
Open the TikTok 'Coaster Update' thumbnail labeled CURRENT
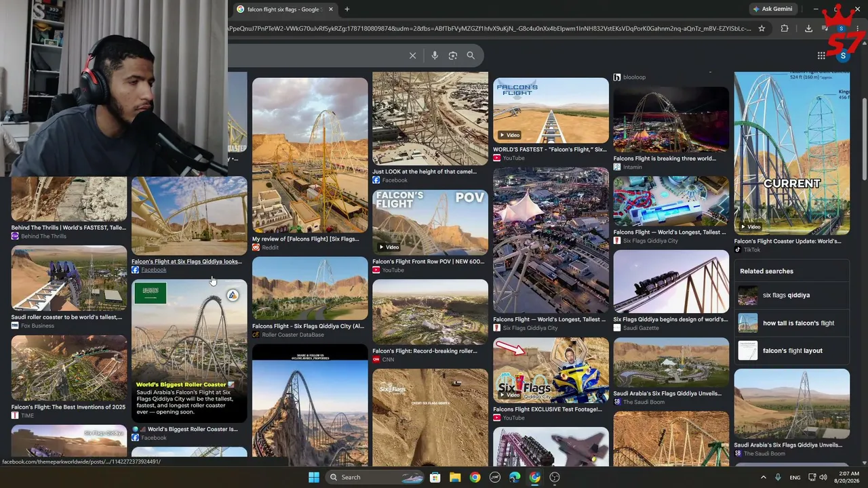(791, 153)
